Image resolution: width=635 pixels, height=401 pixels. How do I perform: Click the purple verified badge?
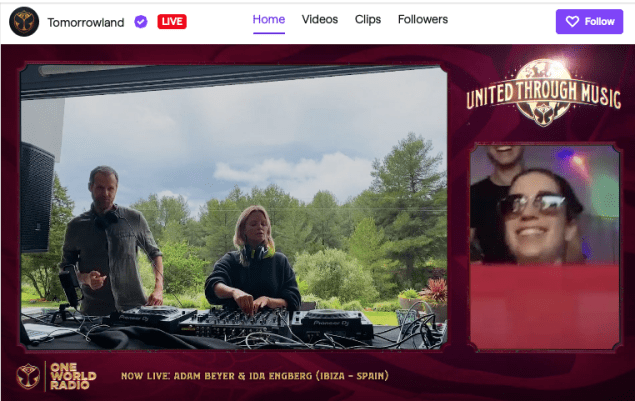tap(141, 22)
